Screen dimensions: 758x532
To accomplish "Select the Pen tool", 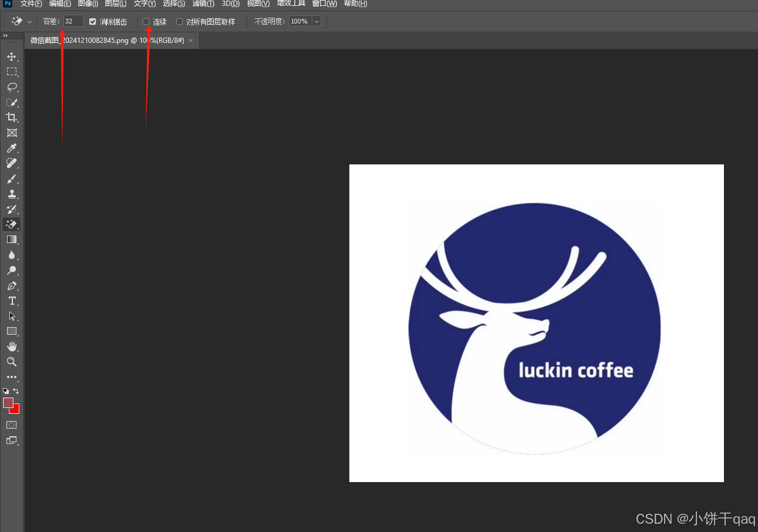I will pos(11,285).
